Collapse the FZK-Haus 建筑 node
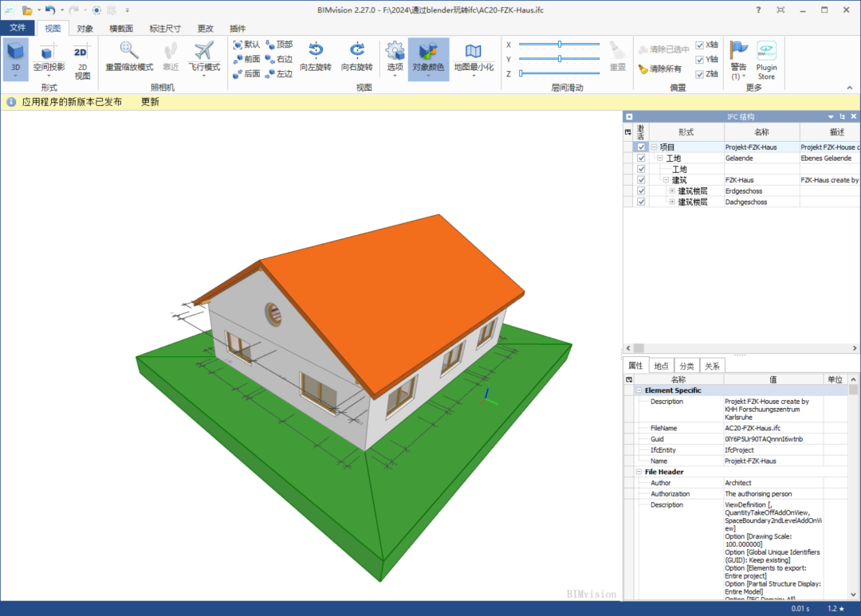 (x=666, y=180)
